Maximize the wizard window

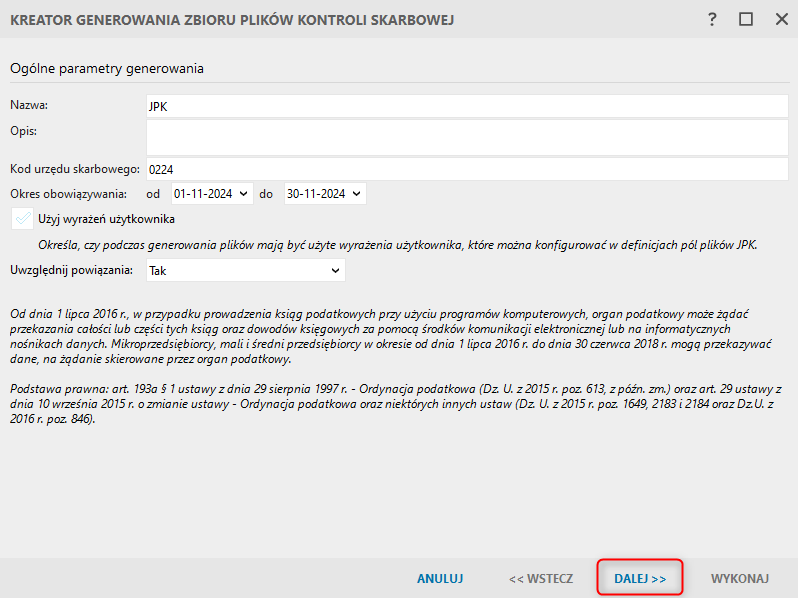(x=746, y=19)
